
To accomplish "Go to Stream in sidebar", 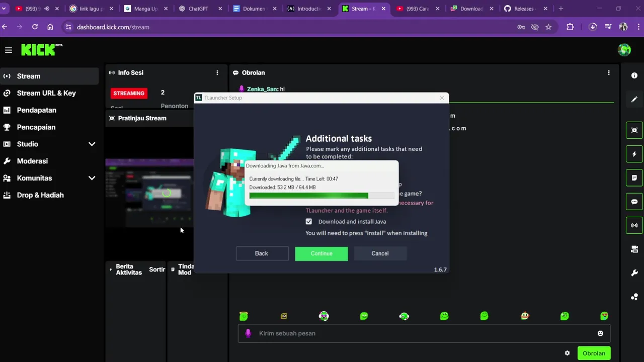I will 49,76.
